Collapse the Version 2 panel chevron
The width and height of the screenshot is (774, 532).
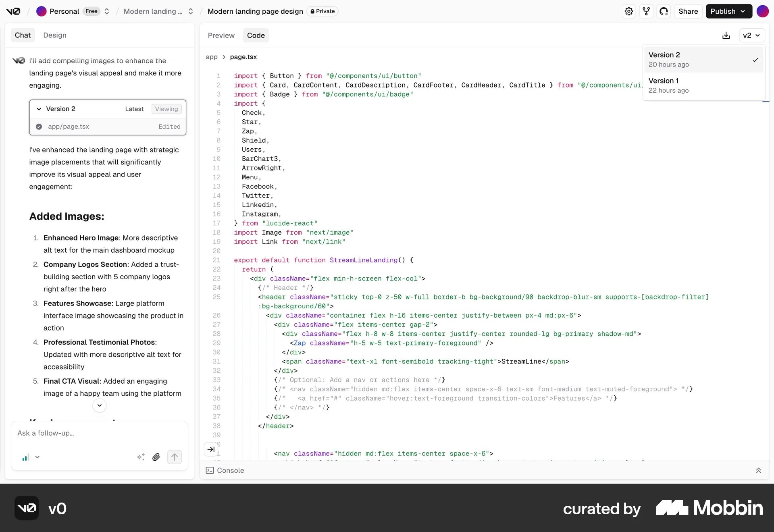[39, 109]
